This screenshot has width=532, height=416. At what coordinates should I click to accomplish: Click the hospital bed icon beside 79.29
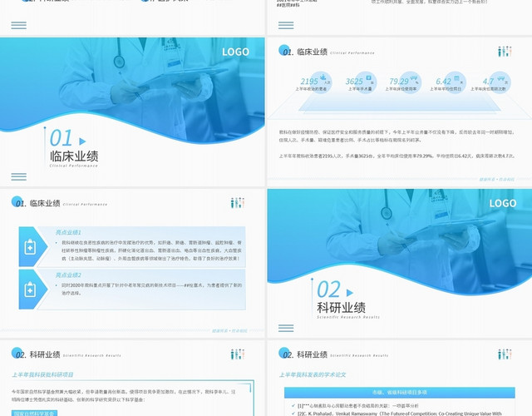(x=414, y=77)
